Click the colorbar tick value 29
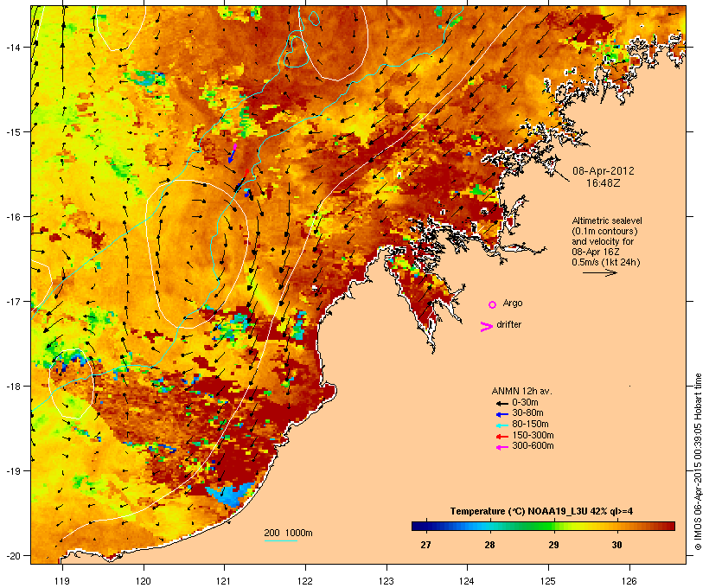The width and height of the screenshot is (709, 588). (553, 545)
